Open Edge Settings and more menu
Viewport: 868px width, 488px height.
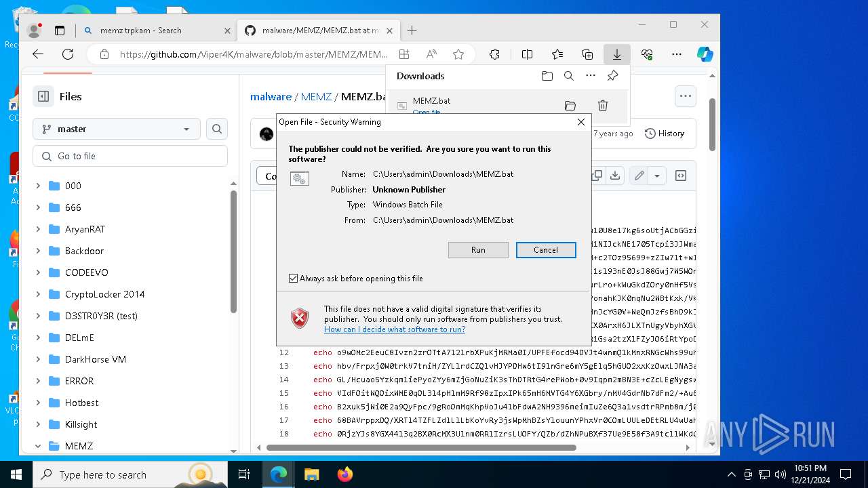677,54
